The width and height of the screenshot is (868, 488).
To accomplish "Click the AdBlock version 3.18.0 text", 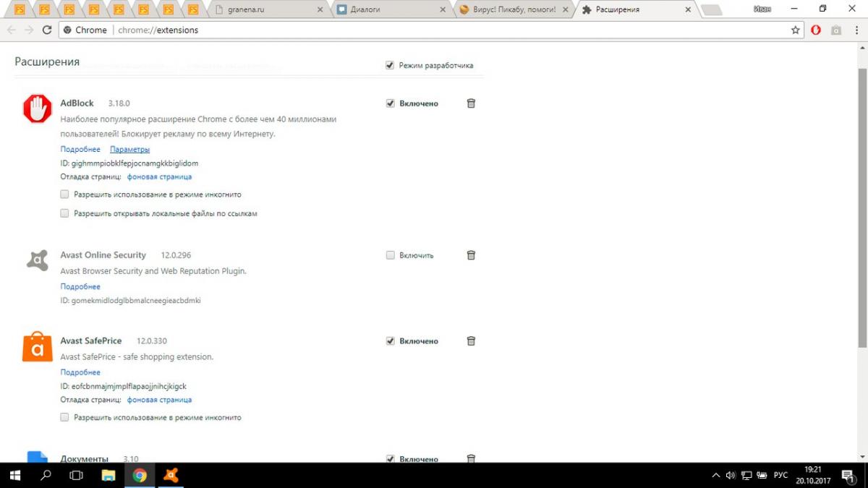I will (x=119, y=103).
